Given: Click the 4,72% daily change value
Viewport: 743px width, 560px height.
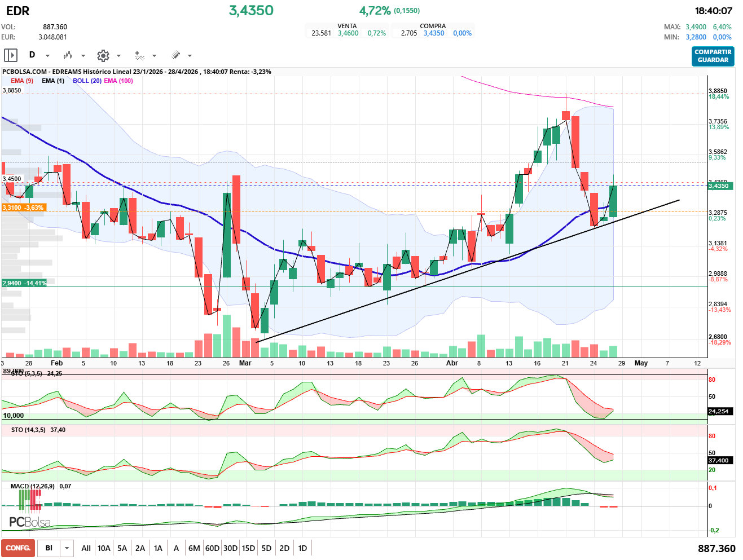Looking at the screenshot, I should tap(375, 11).
